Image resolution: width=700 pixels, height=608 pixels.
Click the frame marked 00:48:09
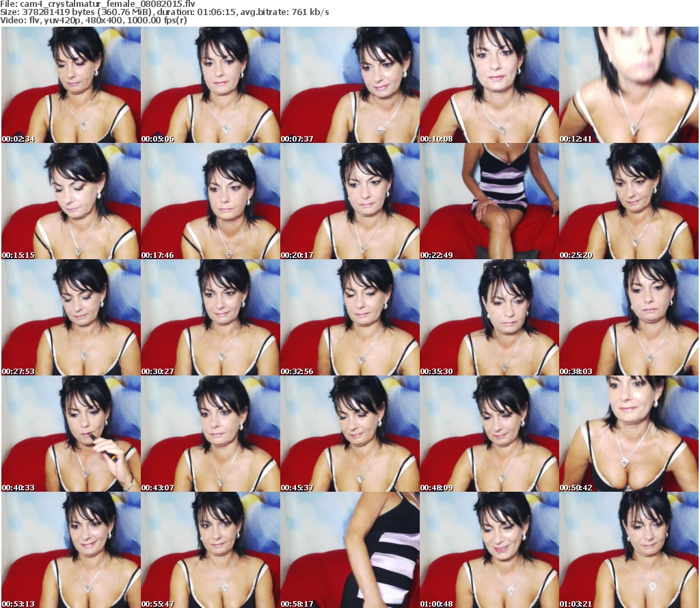489,434
